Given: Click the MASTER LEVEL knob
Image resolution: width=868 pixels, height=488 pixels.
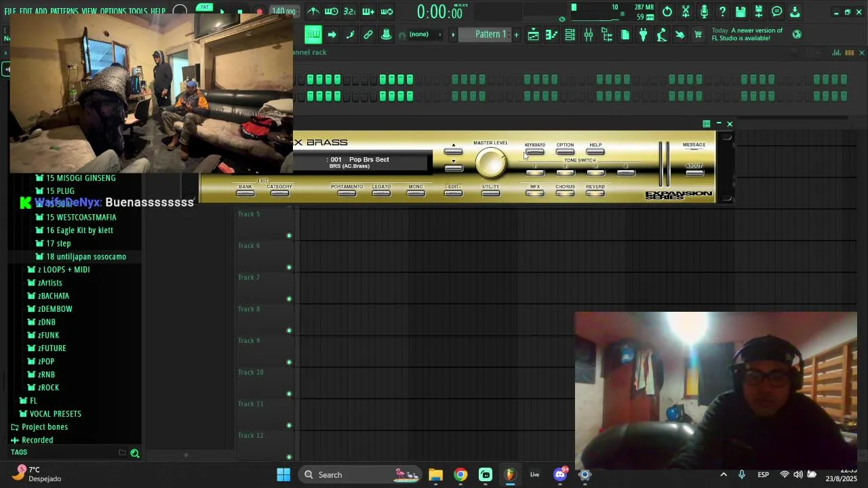Looking at the screenshot, I should pyautogui.click(x=490, y=163).
